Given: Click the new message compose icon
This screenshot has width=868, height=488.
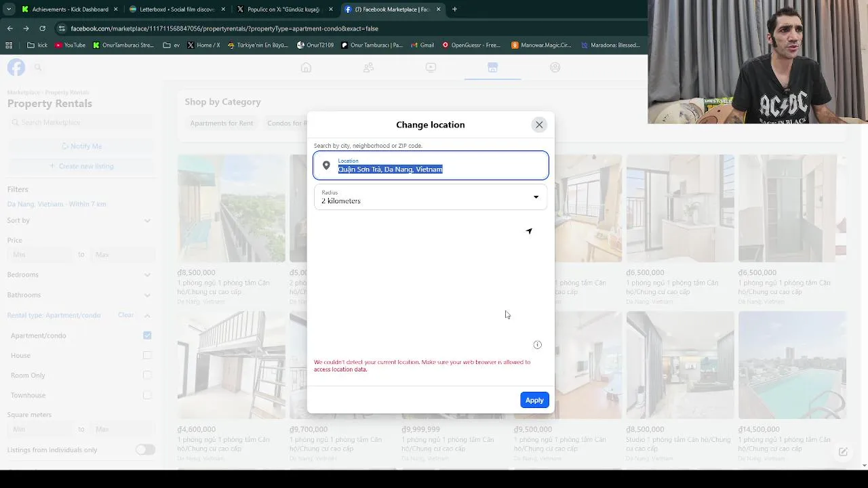Looking at the screenshot, I should click(x=843, y=452).
